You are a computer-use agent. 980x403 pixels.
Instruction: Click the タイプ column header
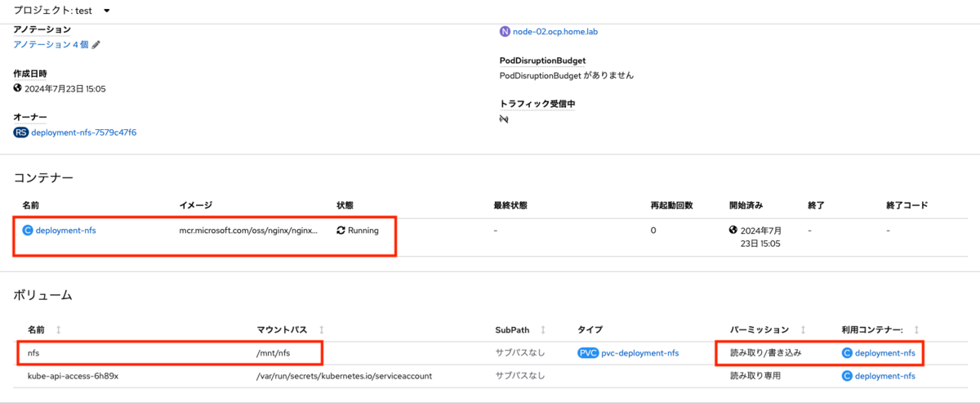(590, 329)
